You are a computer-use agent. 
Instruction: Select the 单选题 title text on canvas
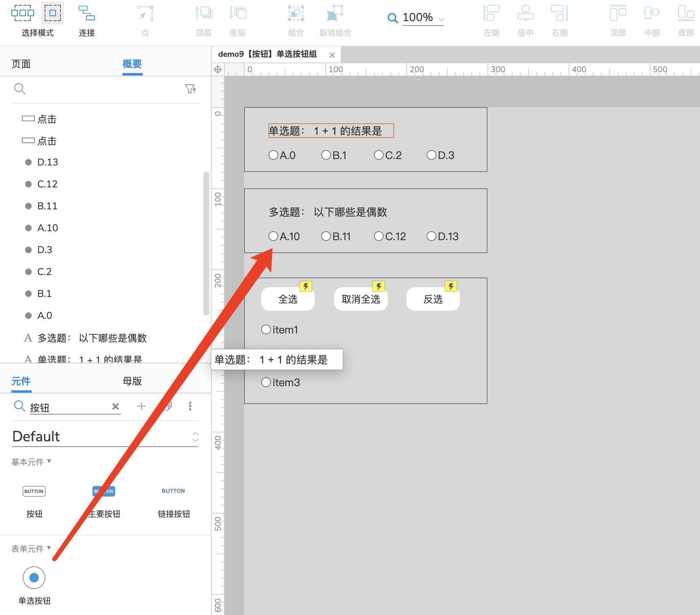331,131
